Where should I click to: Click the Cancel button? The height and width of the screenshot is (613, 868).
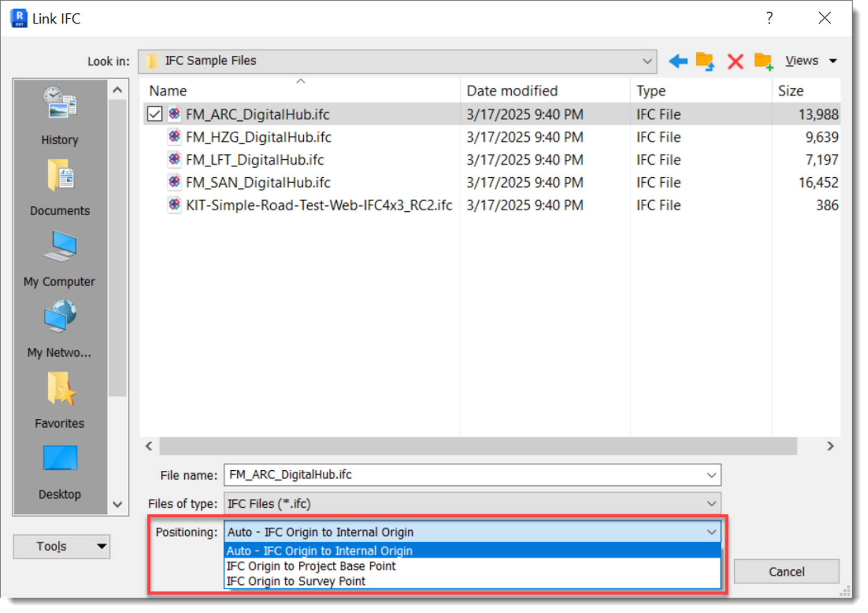click(786, 572)
